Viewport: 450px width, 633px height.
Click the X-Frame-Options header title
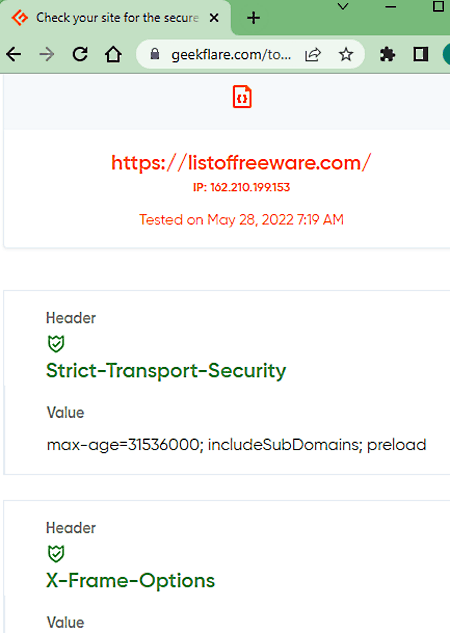coord(131,581)
